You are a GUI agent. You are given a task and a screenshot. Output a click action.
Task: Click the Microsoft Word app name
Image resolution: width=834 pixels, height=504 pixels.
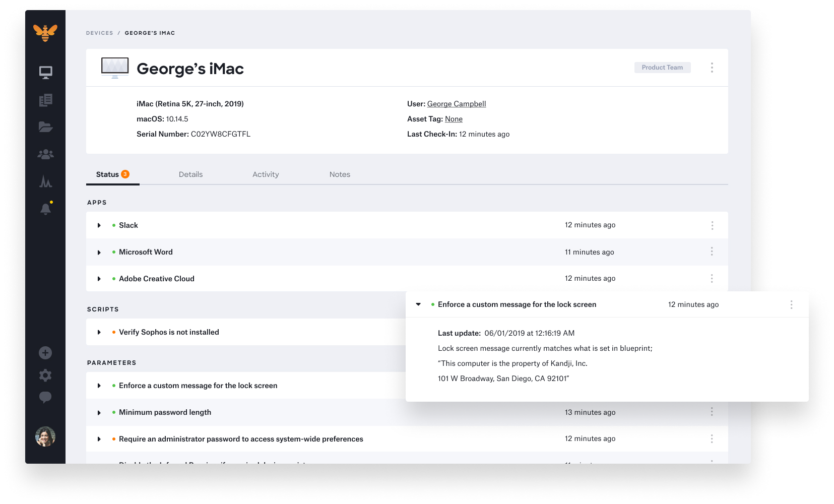click(146, 252)
